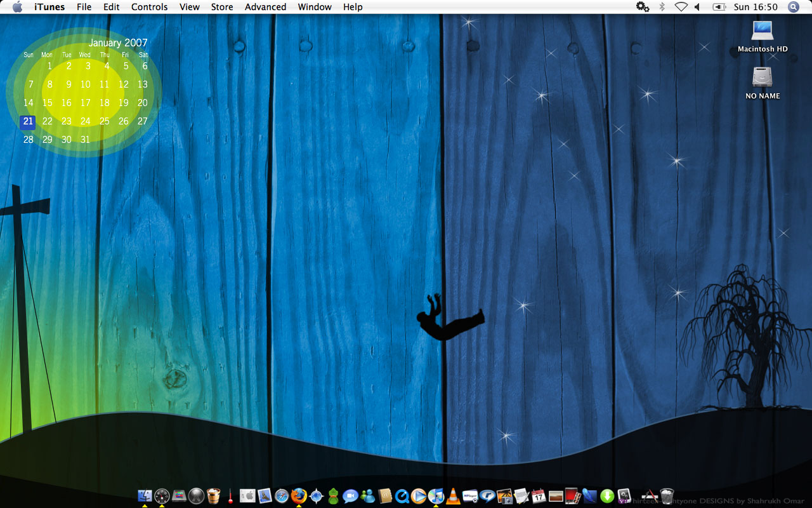The height and width of the screenshot is (508, 812).
Task: Click the Sun 16:50 clock
Action: (756, 7)
